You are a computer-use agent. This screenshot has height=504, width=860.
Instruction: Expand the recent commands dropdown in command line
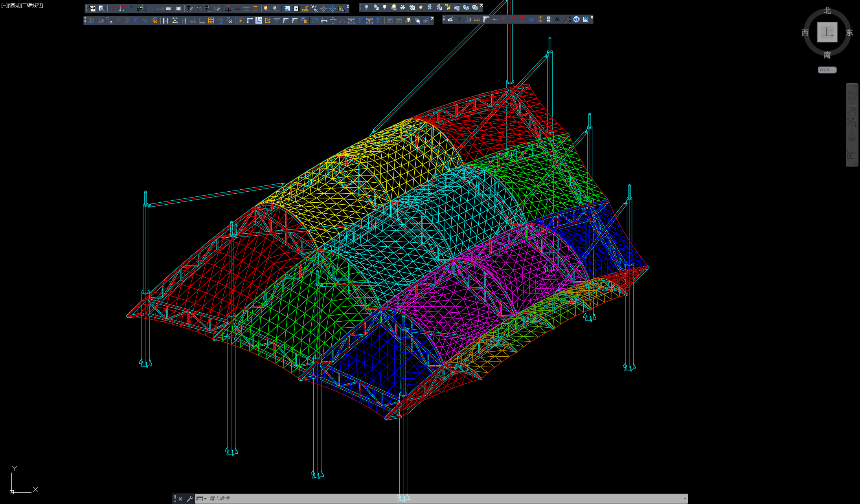click(201, 499)
